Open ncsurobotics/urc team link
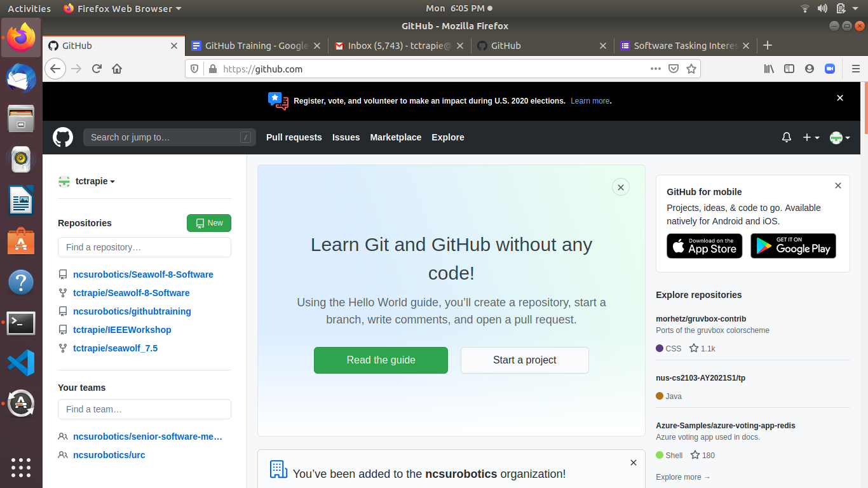 coord(109,455)
